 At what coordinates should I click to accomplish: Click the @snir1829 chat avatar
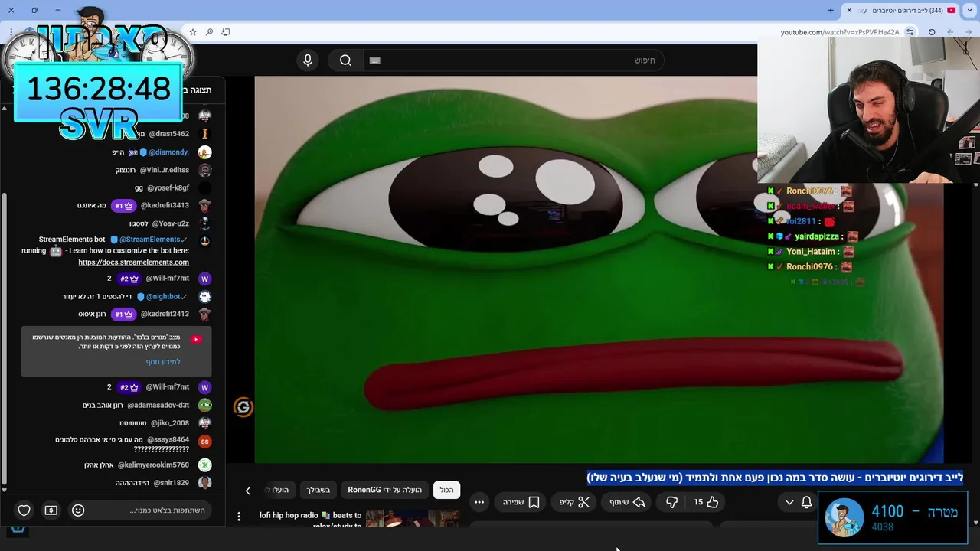(x=204, y=483)
